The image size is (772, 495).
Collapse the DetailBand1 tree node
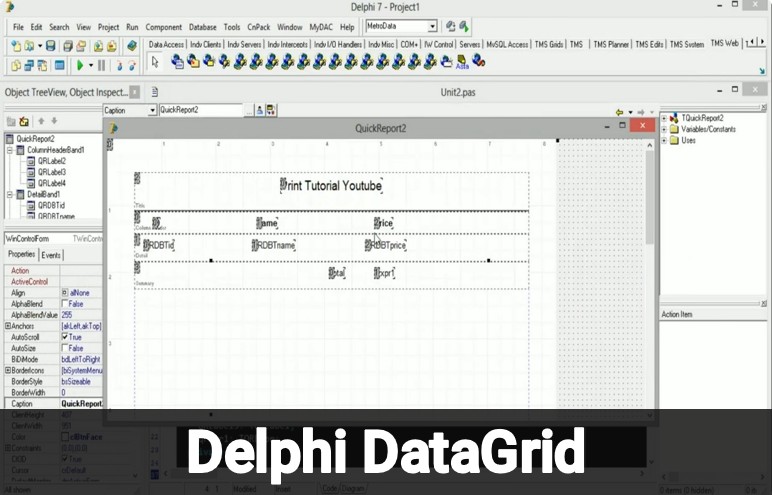pos(10,195)
